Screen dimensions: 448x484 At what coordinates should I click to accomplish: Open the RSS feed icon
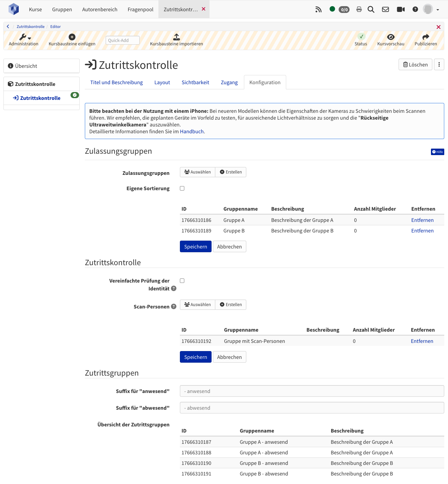coord(319,10)
